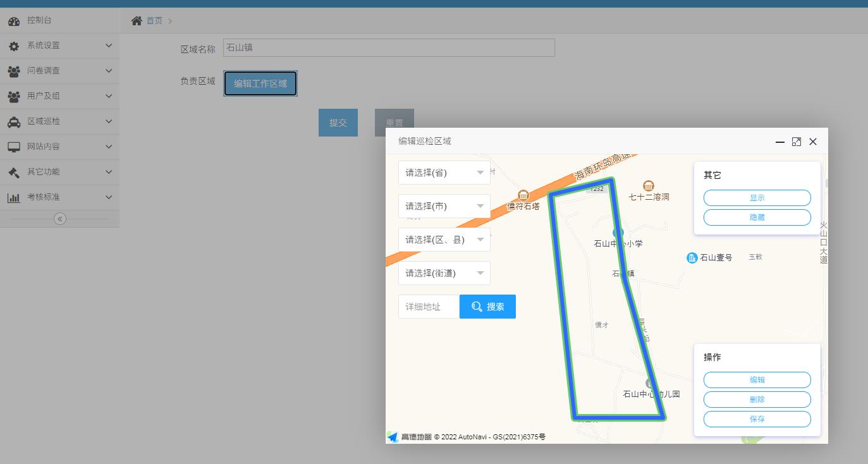Click 显示 button in 其它 panel

coord(757,198)
